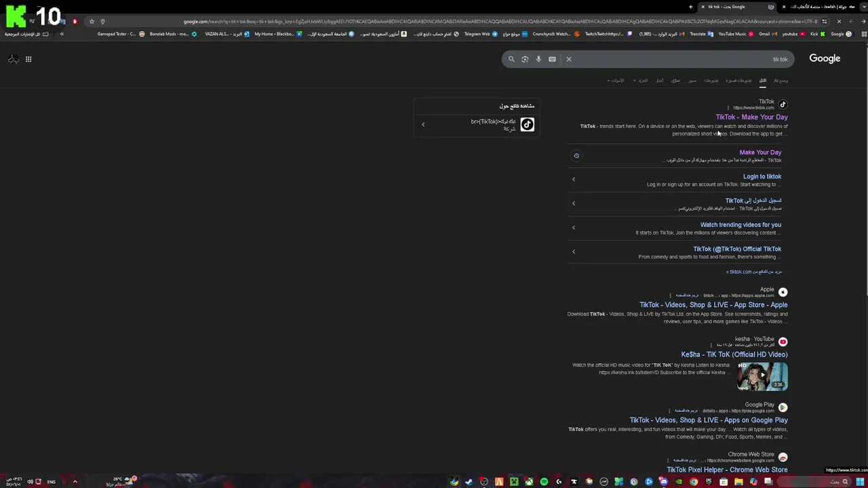Screen dimensions: 868x488
Task: Open Google Lens image search icon
Action: 525,59
